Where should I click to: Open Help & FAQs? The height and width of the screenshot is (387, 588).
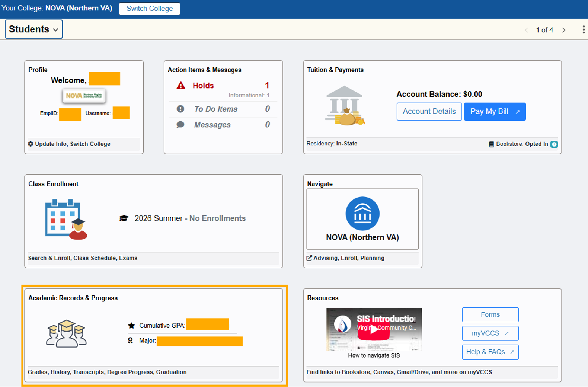tap(490, 352)
